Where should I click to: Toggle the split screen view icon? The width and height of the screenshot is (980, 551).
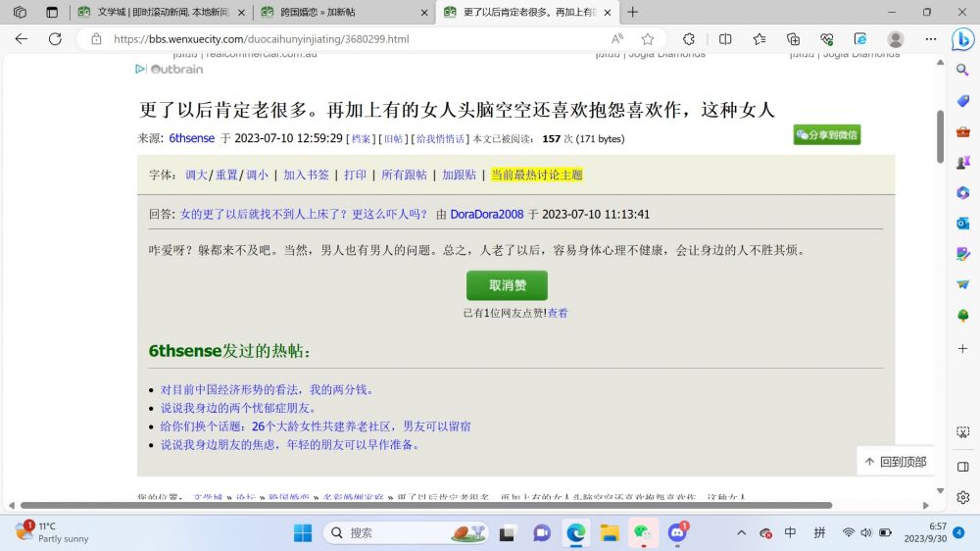click(725, 39)
